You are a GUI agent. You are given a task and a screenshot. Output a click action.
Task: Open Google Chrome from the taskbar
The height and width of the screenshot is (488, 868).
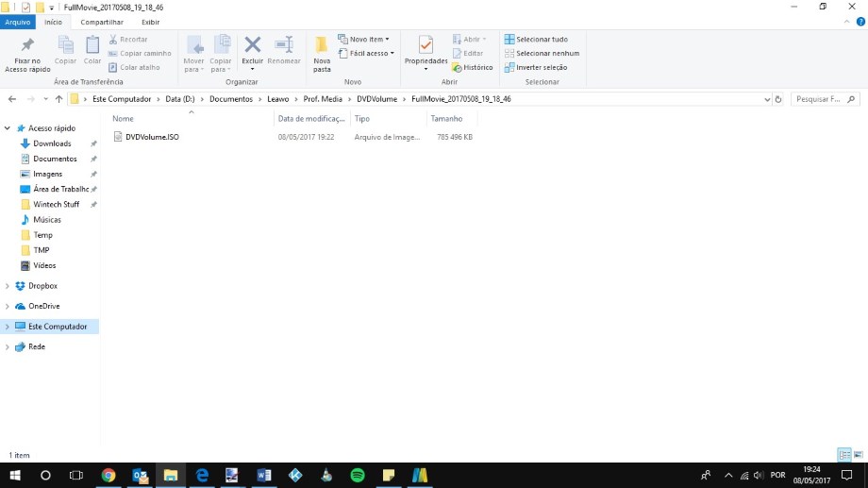tap(108, 476)
